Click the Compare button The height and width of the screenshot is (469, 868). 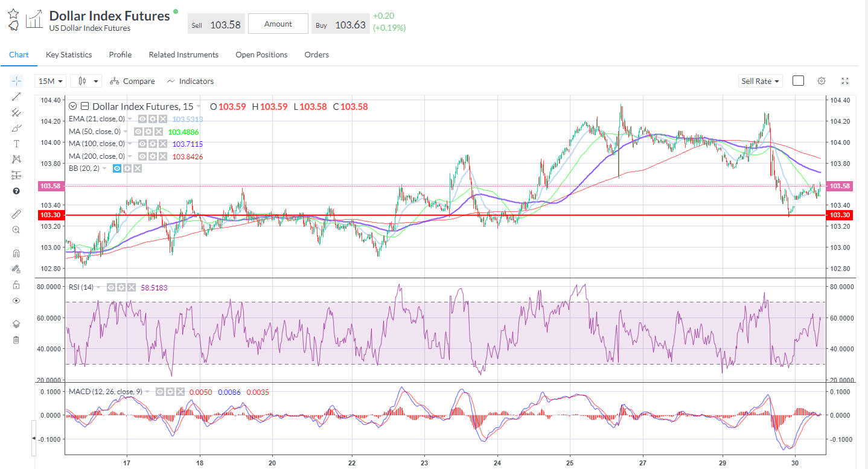pos(132,81)
